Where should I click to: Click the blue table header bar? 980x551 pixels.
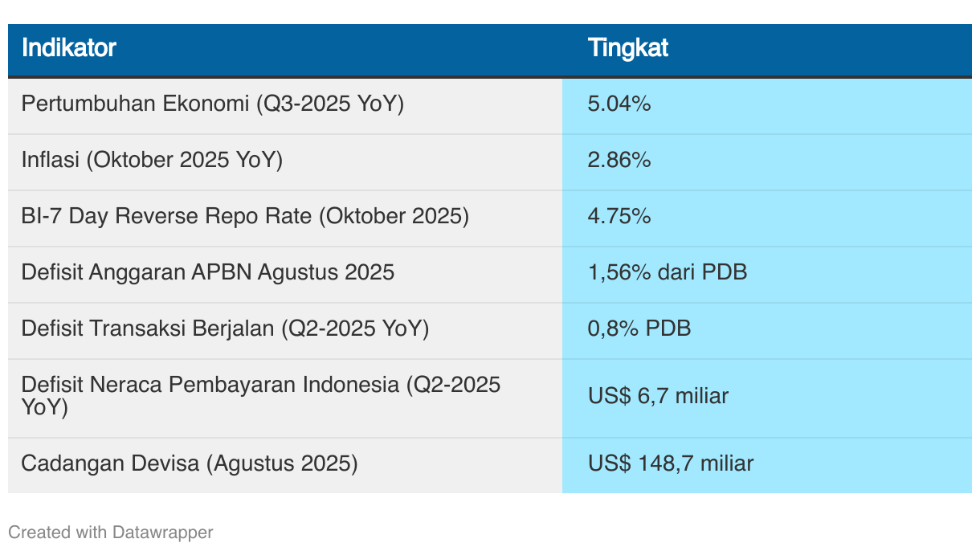click(x=490, y=50)
